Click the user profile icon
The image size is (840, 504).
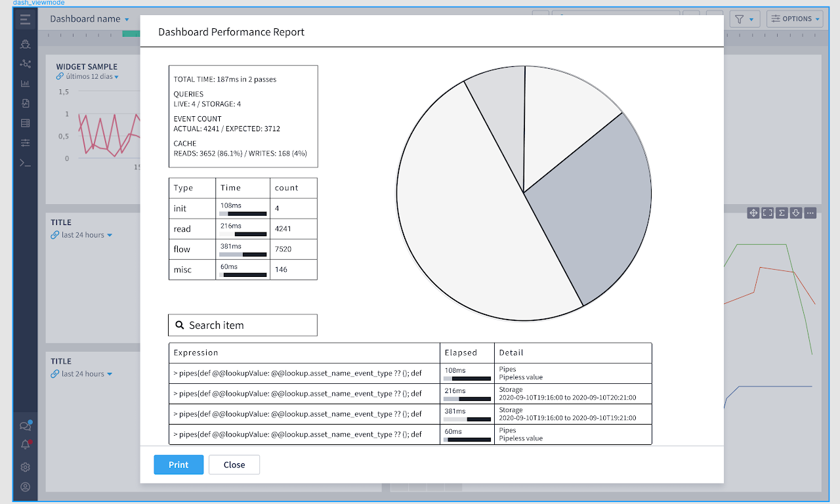coord(25,487)
